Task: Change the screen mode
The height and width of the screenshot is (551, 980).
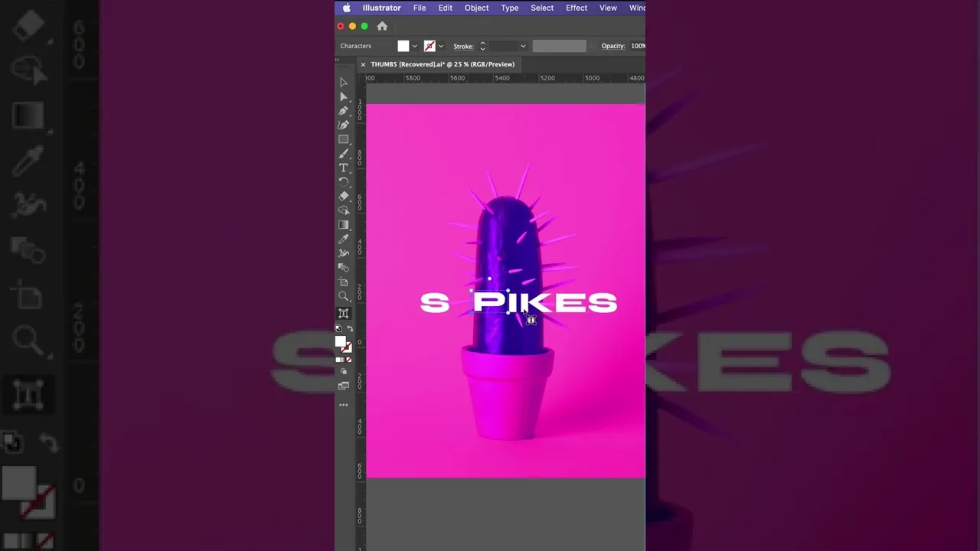Action: tap(344, 386)
